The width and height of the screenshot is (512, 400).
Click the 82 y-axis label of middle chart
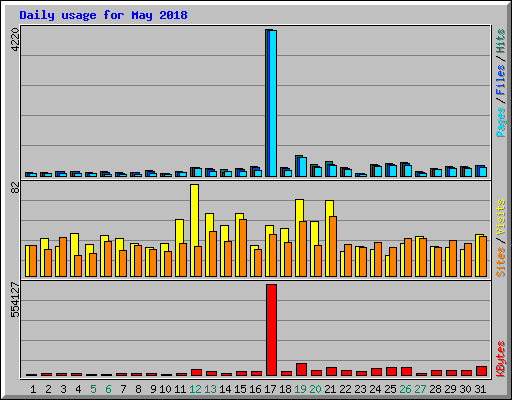click(15, 188)
